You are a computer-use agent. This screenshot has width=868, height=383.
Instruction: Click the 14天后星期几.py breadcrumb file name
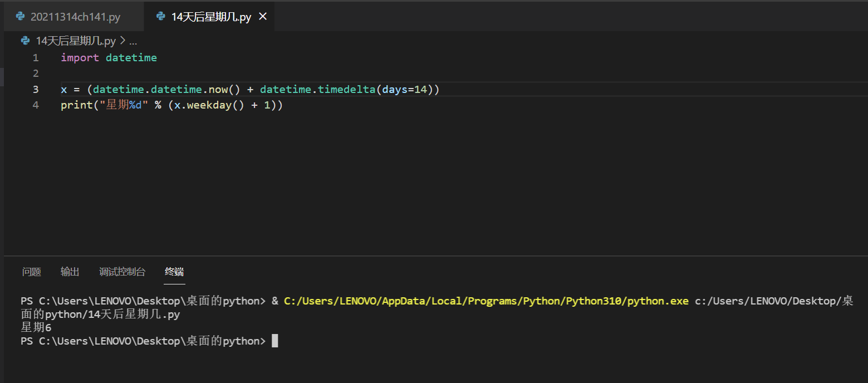click(x=76, y=41)
